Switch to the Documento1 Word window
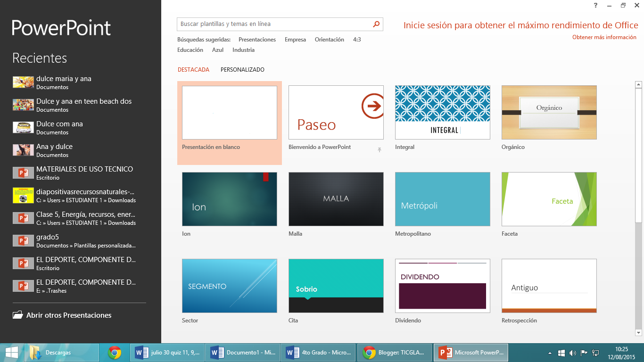Image resolution: width=644 pixels, height=362 pixels. [242, 352]
